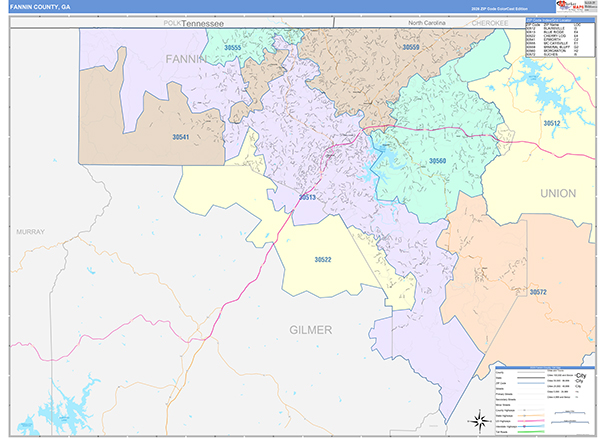The width and height of the screenshot is (600, 438).
Task: Click the CHEROKEE county label
Action: tap(490, 23)
